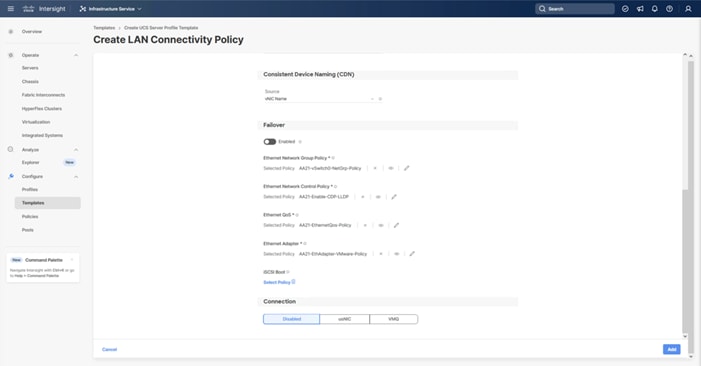Click the Cisco Intersight logo
This screenshot has height=366, width=701.
44,8
